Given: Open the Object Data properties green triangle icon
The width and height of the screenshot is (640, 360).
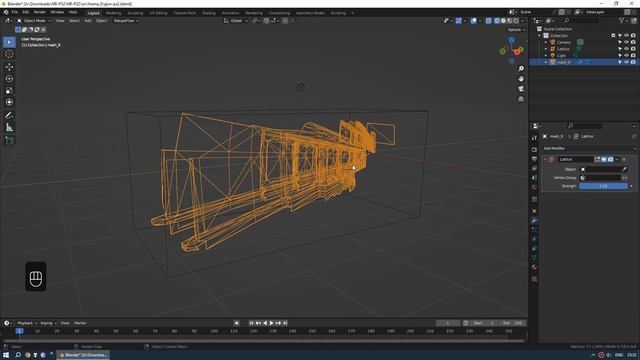Looking at the screenshot, I should 534,258.
